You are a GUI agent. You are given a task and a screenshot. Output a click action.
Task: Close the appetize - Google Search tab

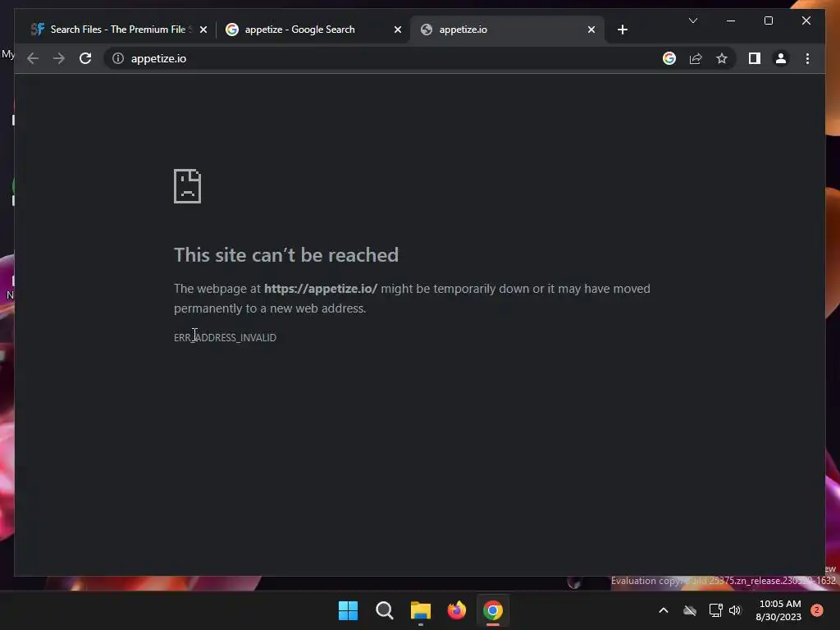click(398, 30)
